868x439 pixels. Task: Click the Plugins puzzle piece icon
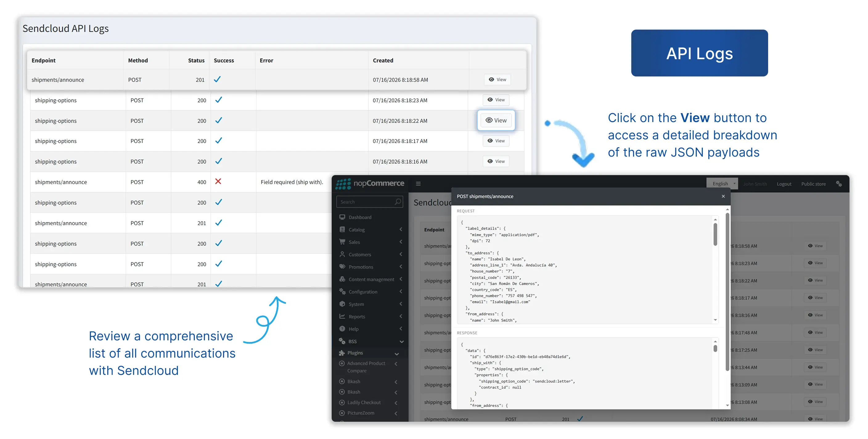click(342, 353)
